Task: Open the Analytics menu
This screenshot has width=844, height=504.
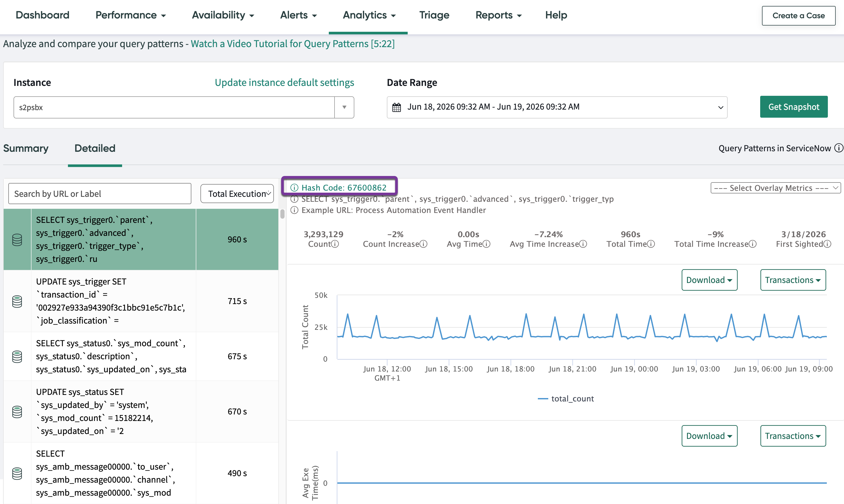Action: pos(369,15)
